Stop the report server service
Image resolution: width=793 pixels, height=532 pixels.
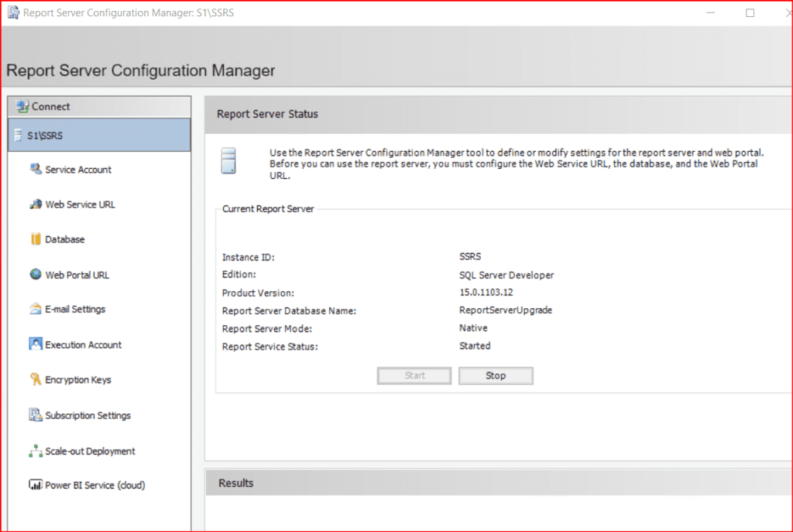point(496,376)
